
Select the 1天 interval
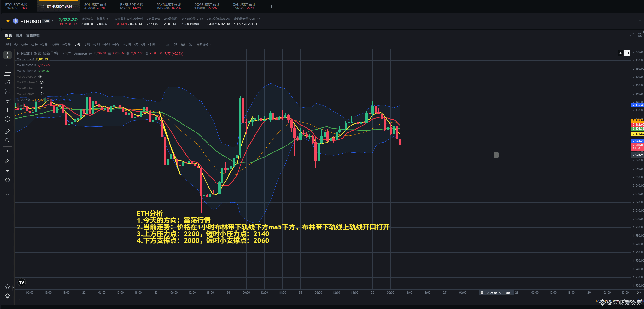coord(136,44)
